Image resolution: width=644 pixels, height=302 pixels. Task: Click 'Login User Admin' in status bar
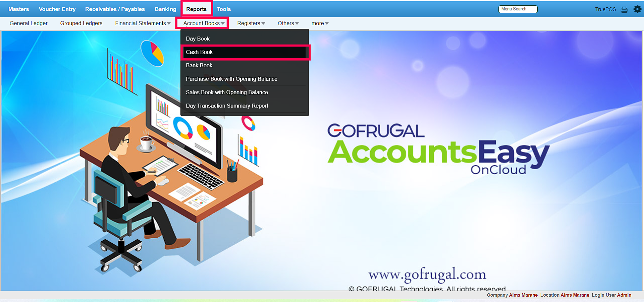[x=611, y=295]
